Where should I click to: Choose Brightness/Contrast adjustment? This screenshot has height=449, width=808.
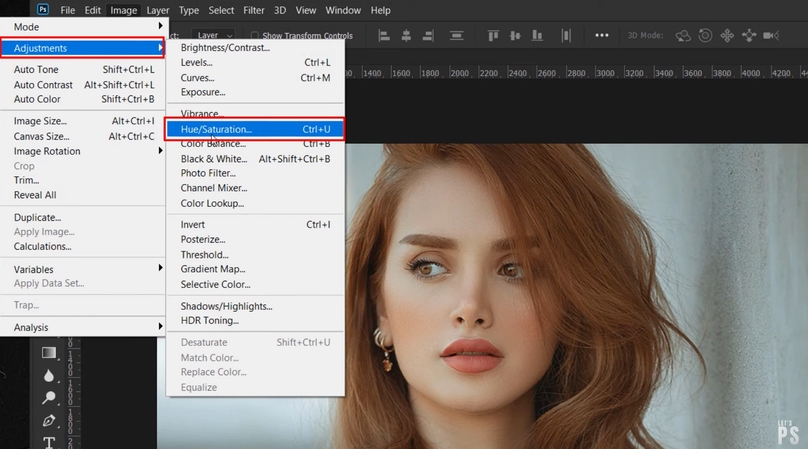pos(255,47)
